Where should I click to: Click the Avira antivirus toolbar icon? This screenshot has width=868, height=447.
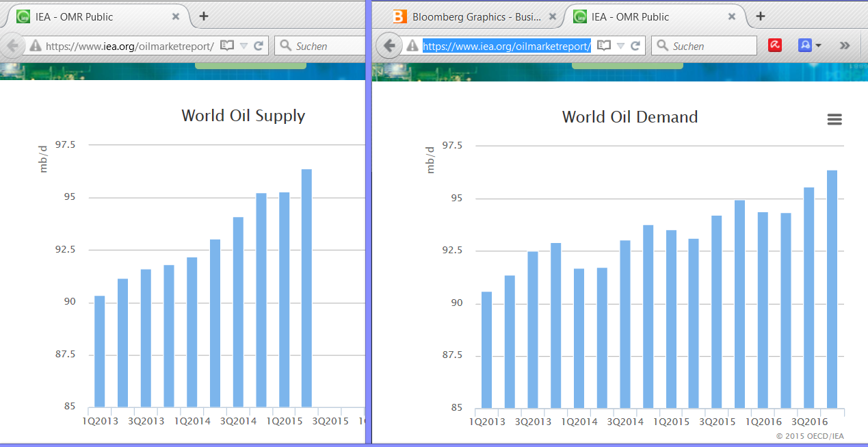coord(775,45)
